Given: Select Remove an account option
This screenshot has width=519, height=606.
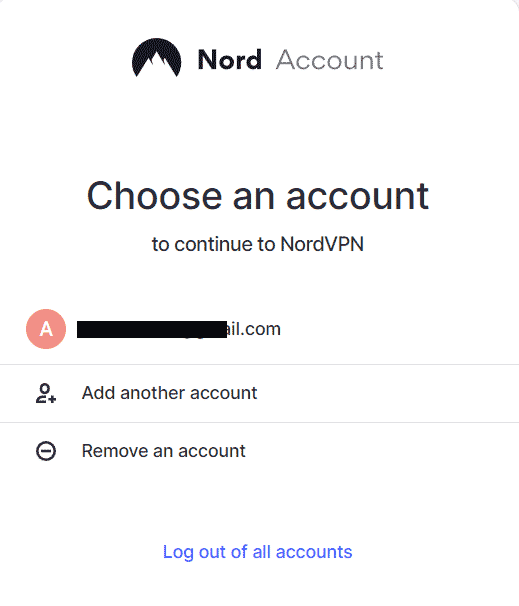Looking at the screenshot, I should tap(259, 451).
